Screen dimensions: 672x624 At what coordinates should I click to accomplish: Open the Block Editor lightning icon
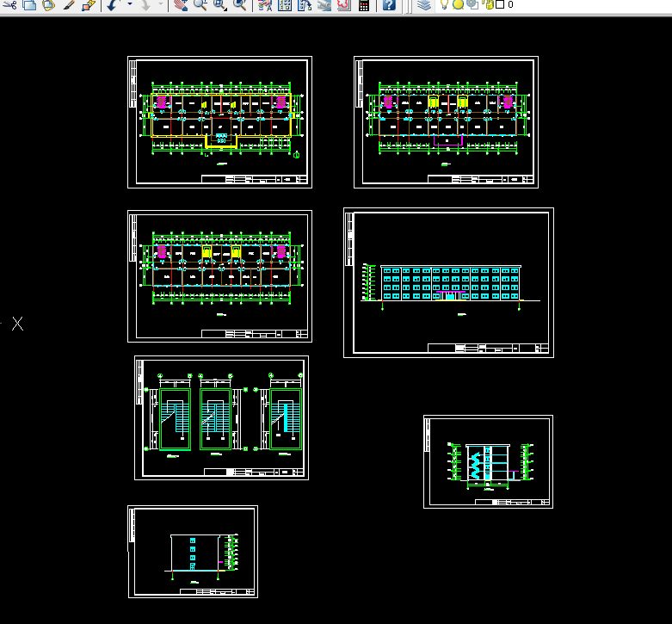(x=89, y=5)
